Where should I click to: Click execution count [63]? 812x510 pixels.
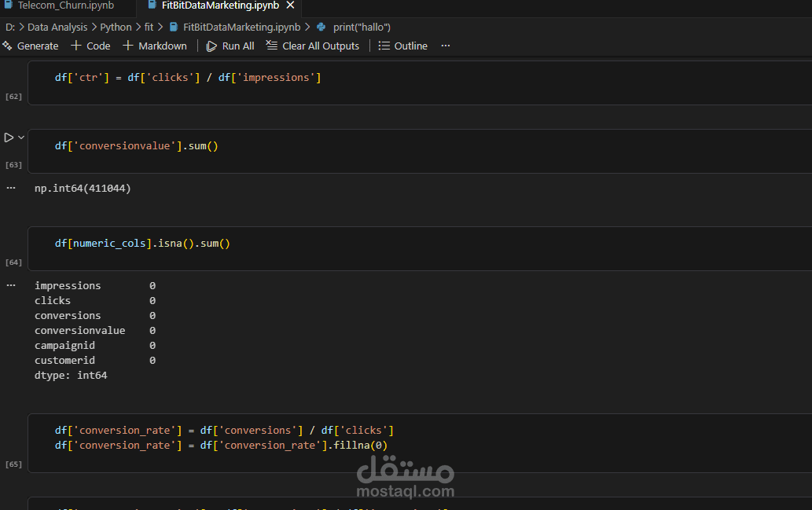click(x=13, y=165)
